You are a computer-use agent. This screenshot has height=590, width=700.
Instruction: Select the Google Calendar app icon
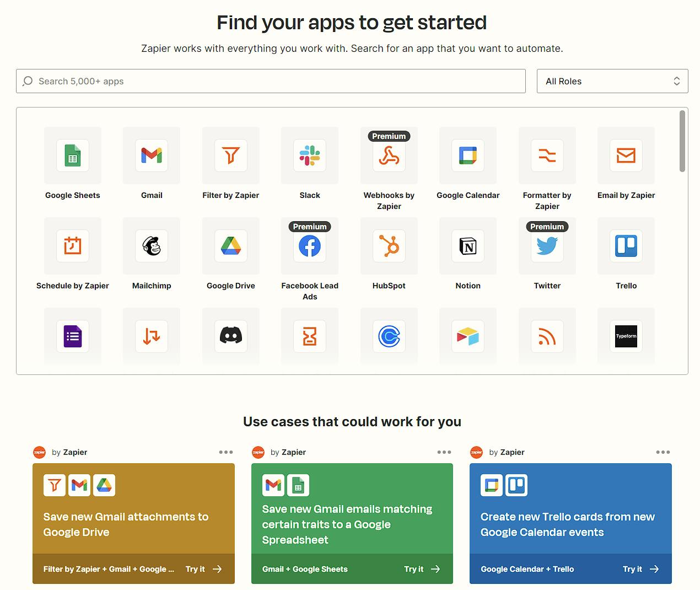coord(468,155)
